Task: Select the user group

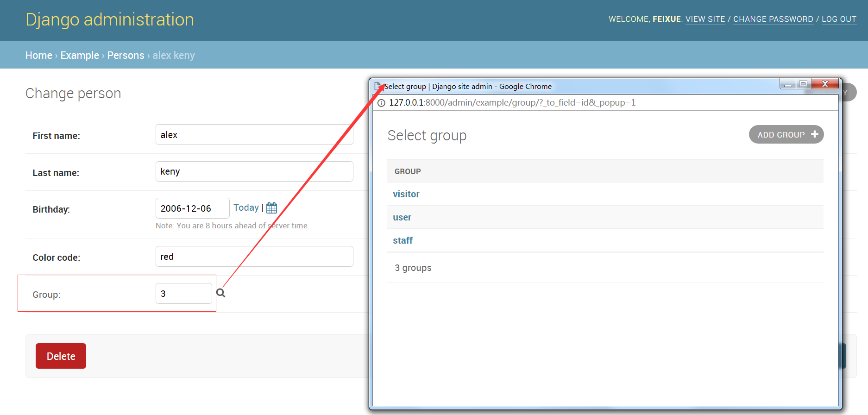Action: pos(402,217)
